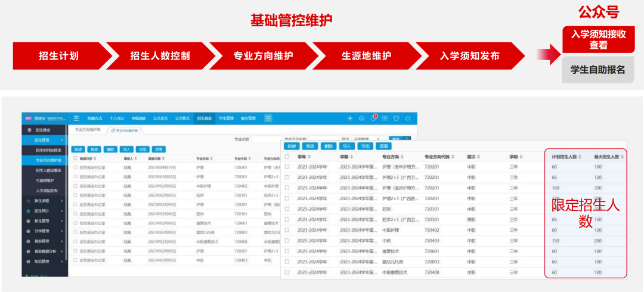The image size is (644, 292).
Task: Open the 层次 filter dropdown
Action: [367, 139]
